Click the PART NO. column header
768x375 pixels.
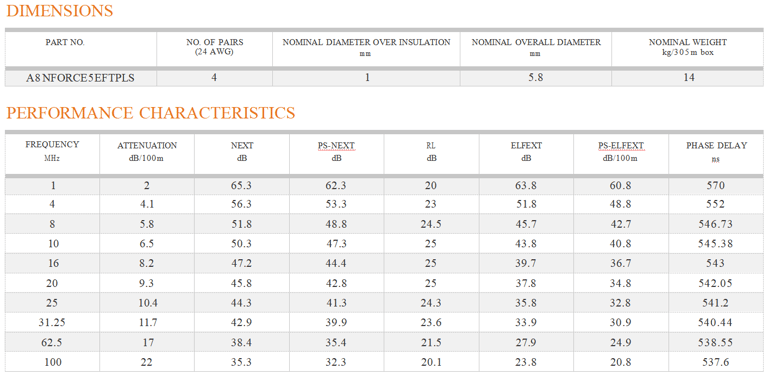(65, 43)
